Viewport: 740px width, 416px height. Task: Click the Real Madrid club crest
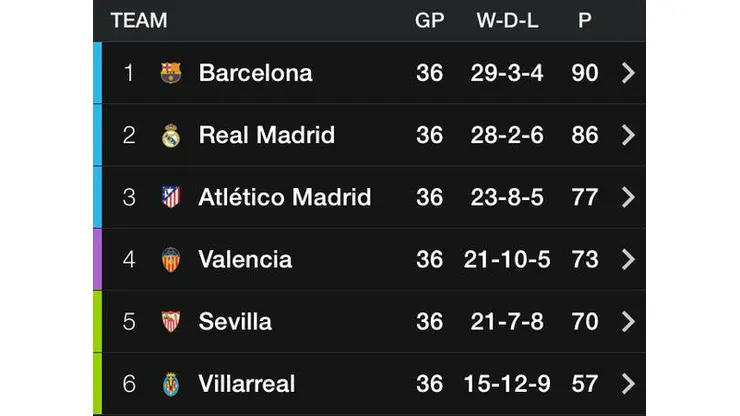[171, 135]
